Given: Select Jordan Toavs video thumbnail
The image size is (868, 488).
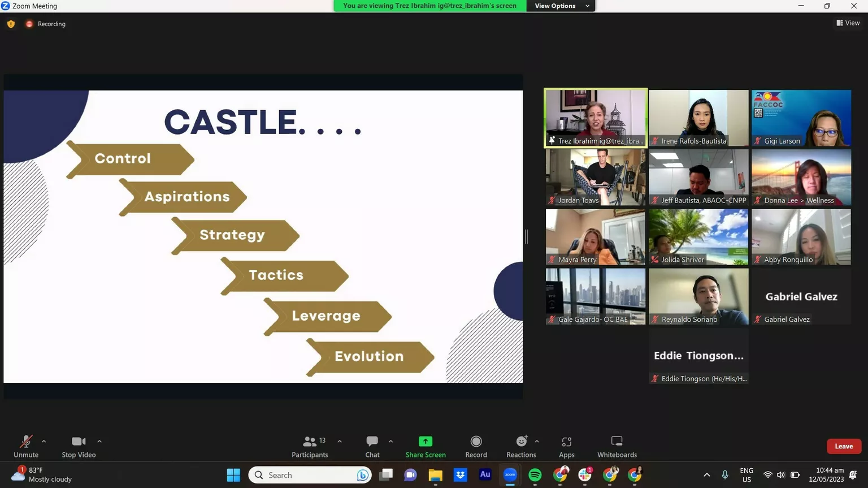Looking at the screenshot, I should coord(595,177).
